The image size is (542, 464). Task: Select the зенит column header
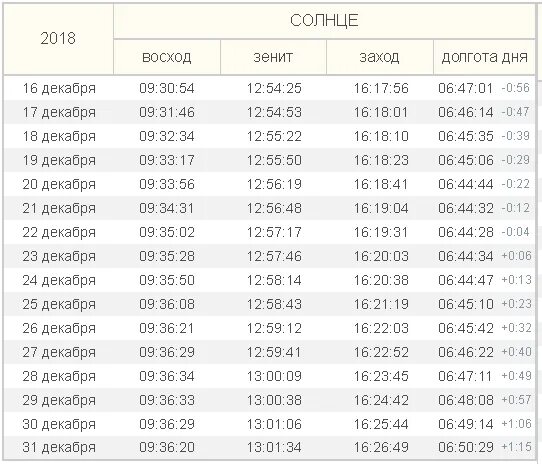click(x=273, y=57)
